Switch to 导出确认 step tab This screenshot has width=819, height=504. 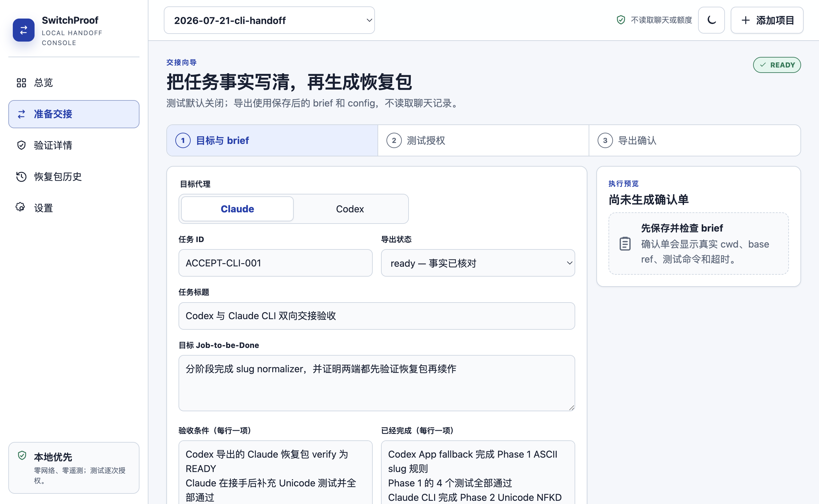click(695, 140)
